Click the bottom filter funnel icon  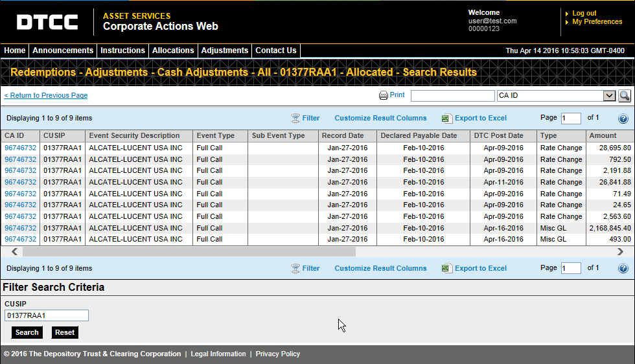point(295,268)
